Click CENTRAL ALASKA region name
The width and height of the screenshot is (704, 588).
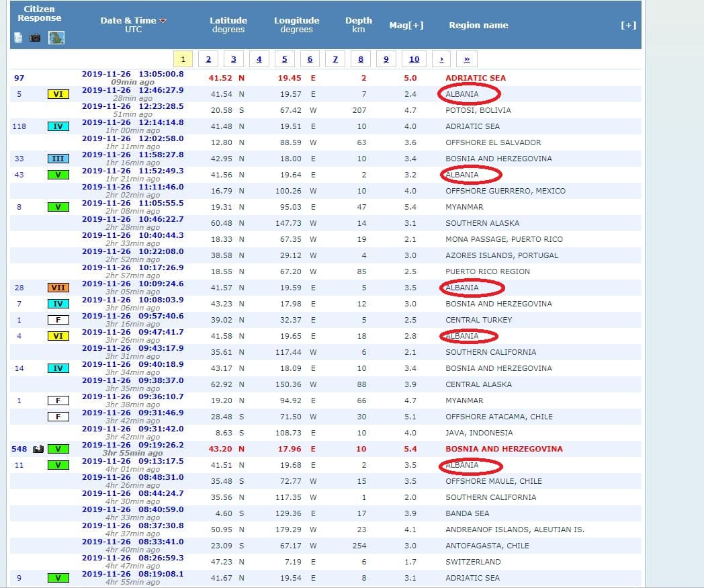[478, 384]
